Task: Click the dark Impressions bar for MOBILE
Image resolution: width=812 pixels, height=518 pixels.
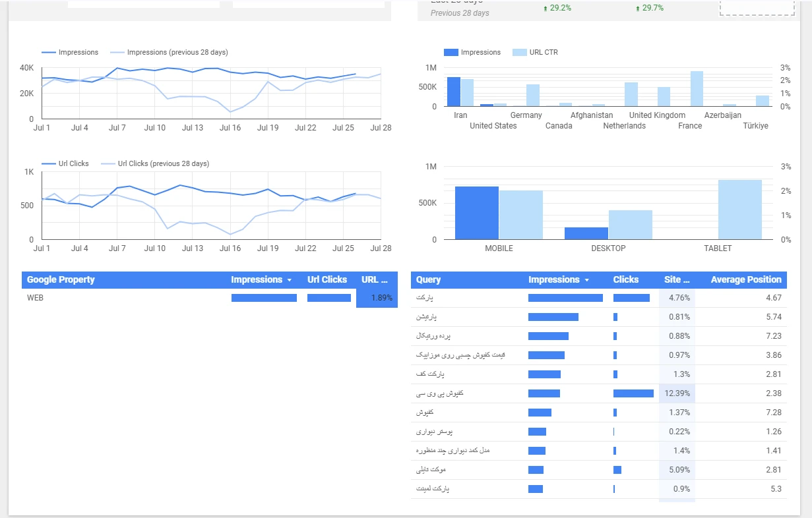Action: pos(477,213)
